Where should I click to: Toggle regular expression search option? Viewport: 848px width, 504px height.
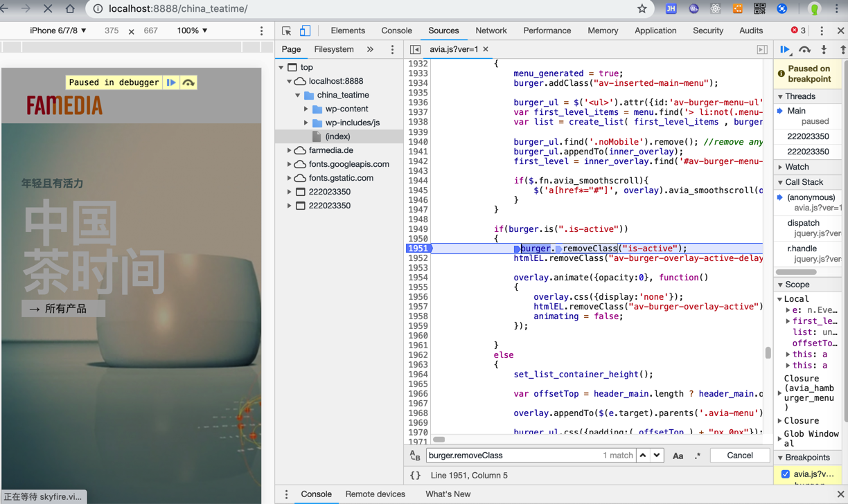[x=697, y=456]
